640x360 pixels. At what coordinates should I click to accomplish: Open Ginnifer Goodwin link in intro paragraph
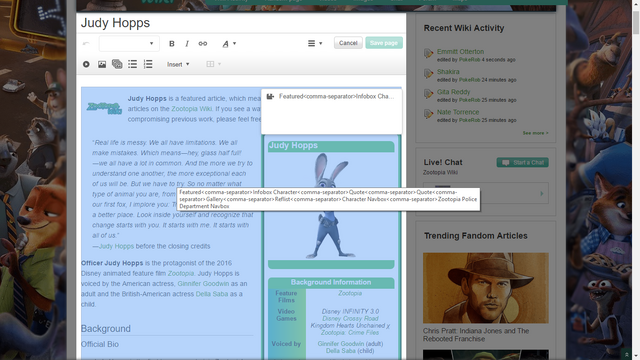coord(203,284)
